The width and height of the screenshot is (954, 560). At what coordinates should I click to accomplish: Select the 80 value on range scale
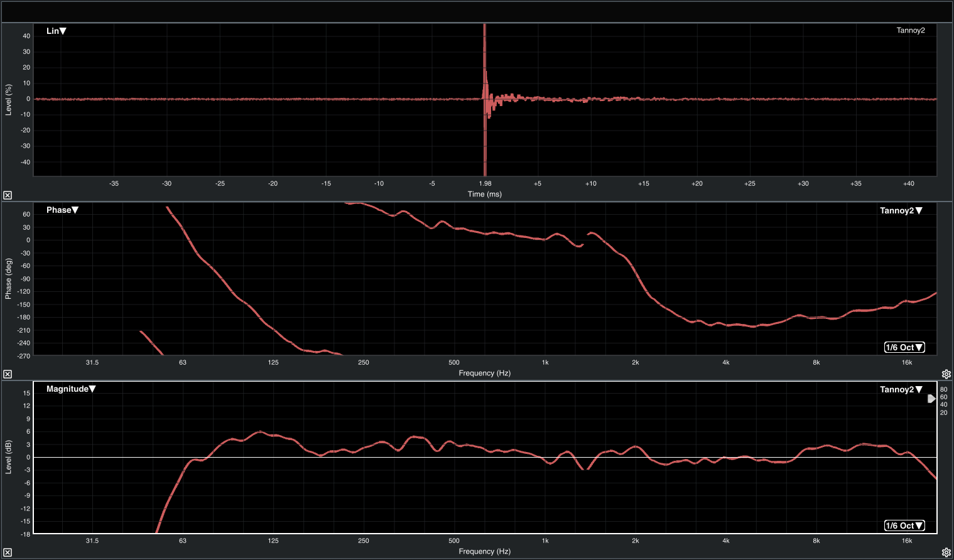943,389
